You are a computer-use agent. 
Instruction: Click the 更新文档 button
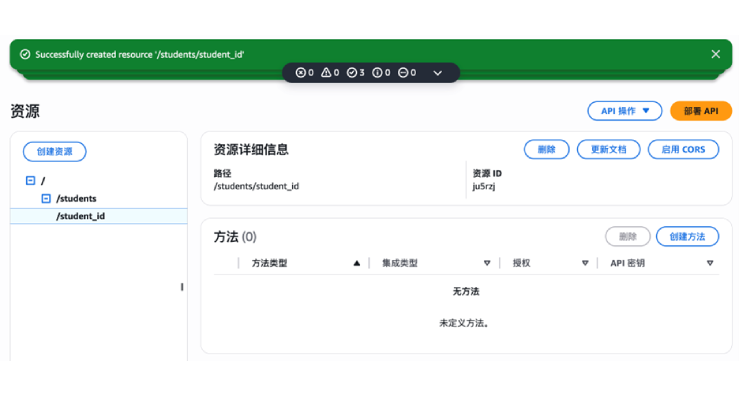point(608,149)
